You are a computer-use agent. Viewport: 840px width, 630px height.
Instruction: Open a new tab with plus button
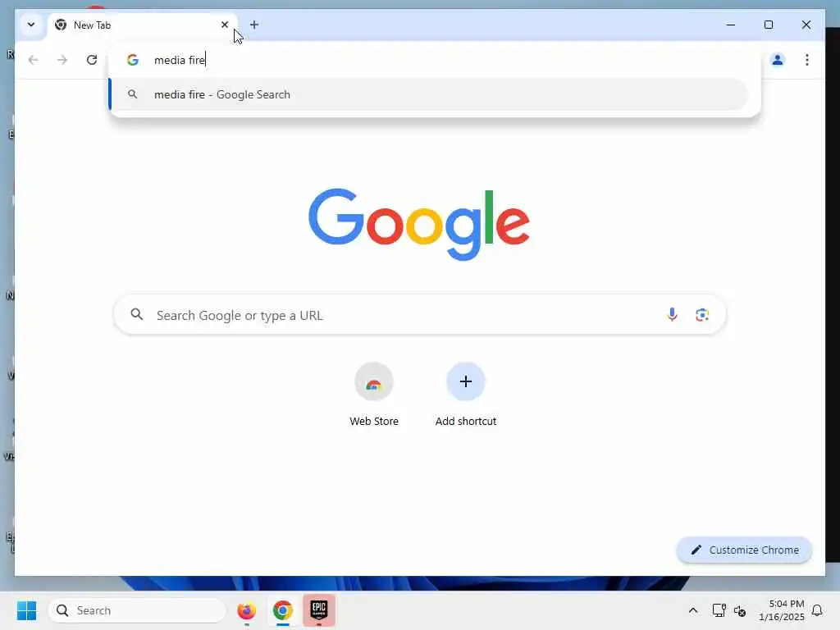[x=254, y=25]
